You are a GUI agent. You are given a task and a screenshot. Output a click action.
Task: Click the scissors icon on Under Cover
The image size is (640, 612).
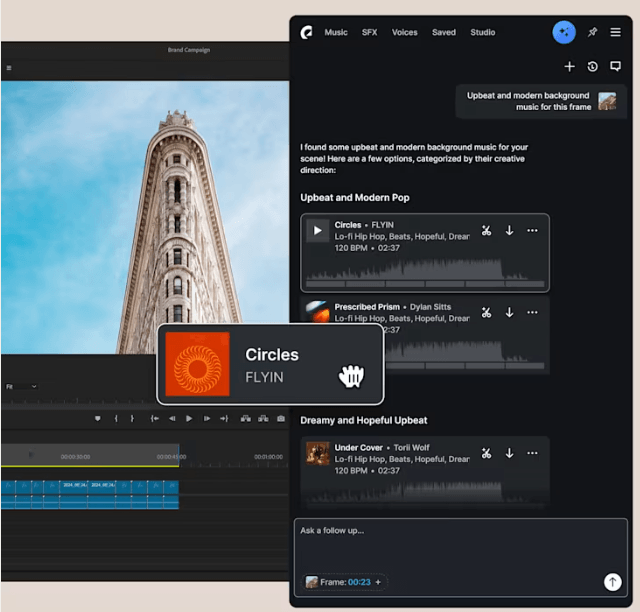[486, 453]
